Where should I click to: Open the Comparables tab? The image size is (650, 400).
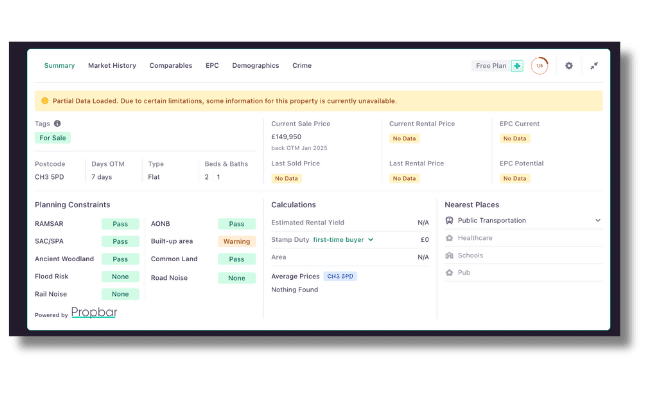pos(171,66)
